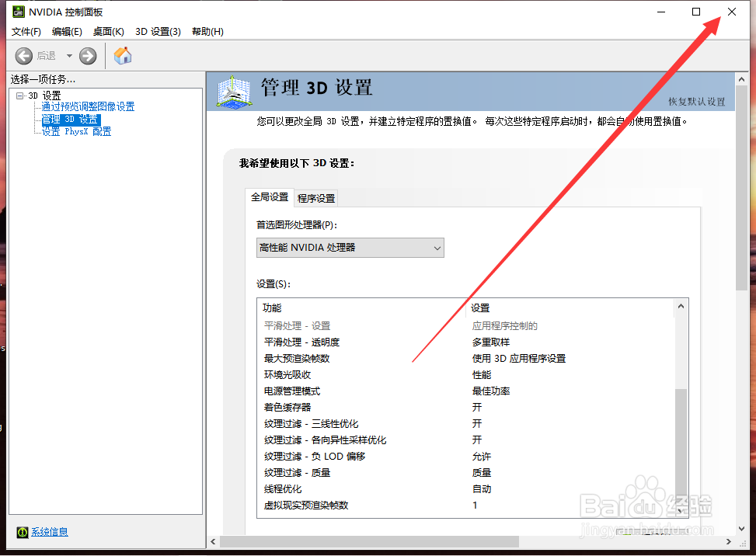
Task: Open the 3D 设置(3) menu
Action: [158, 32]
